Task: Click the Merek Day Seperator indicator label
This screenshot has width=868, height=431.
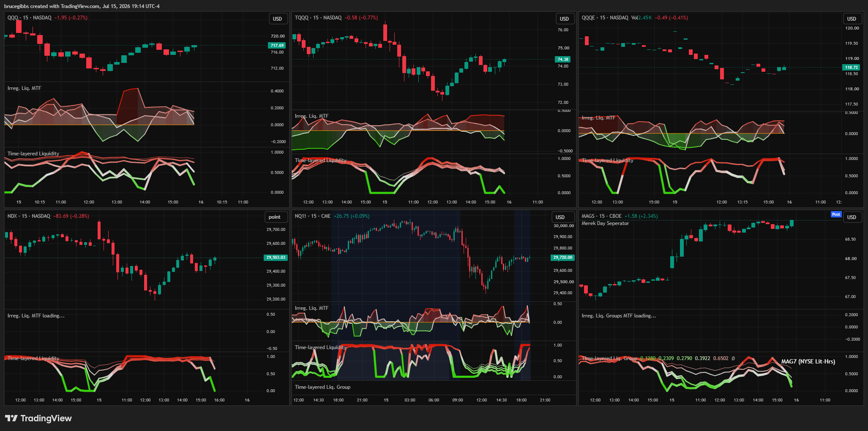Action: (x=605, y=223)
